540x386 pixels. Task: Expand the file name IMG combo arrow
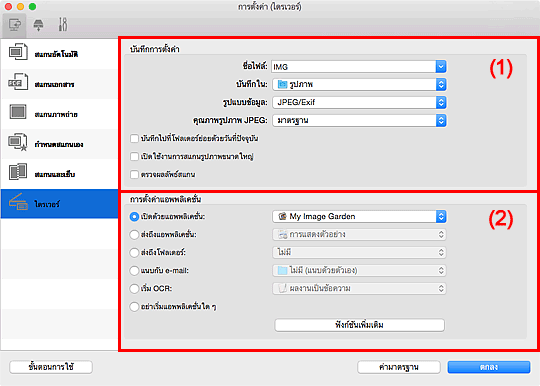click(x=441, y=66)
